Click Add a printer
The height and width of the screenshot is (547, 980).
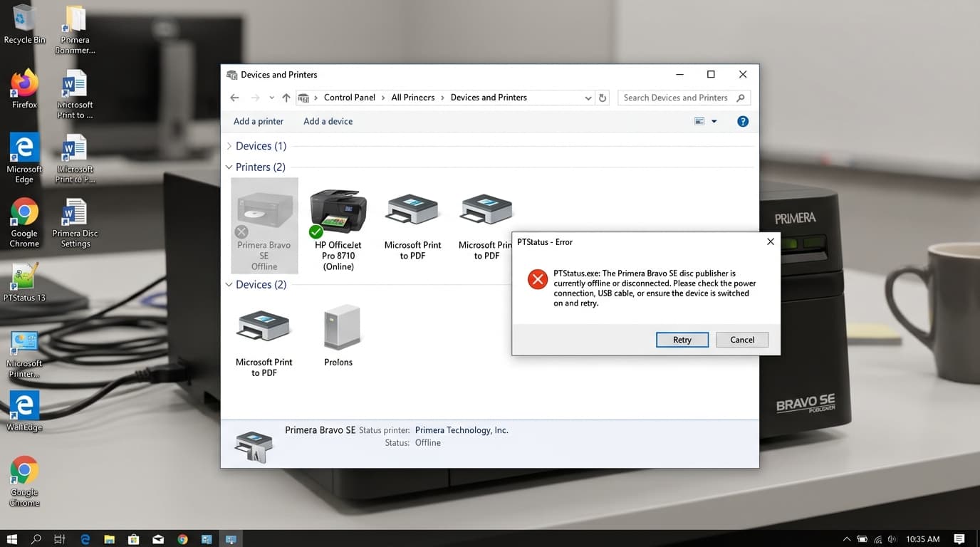coord(259,121)
